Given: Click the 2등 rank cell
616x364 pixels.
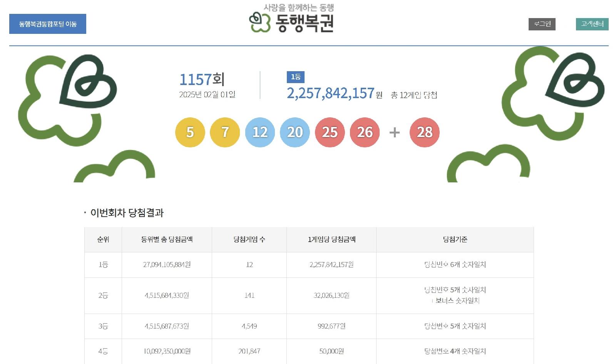Looking at the screenshot, I should click(103, 296).
